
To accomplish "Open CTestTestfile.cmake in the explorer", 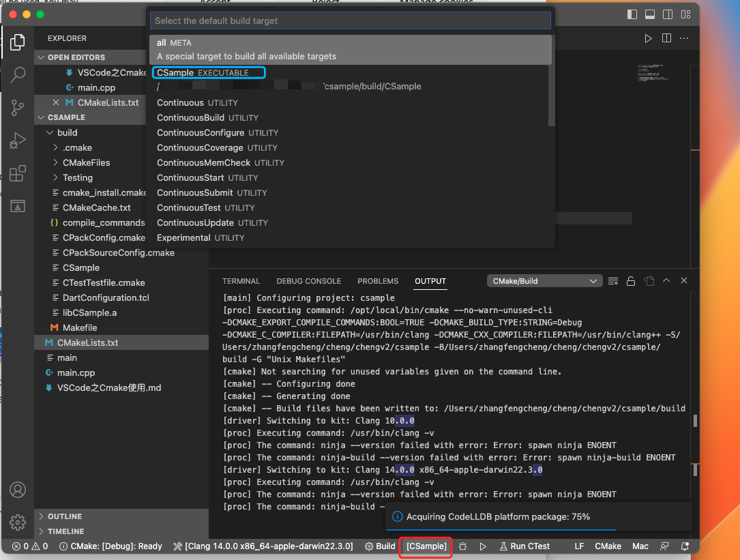I will pyautogui.click(x=104, y=283).
